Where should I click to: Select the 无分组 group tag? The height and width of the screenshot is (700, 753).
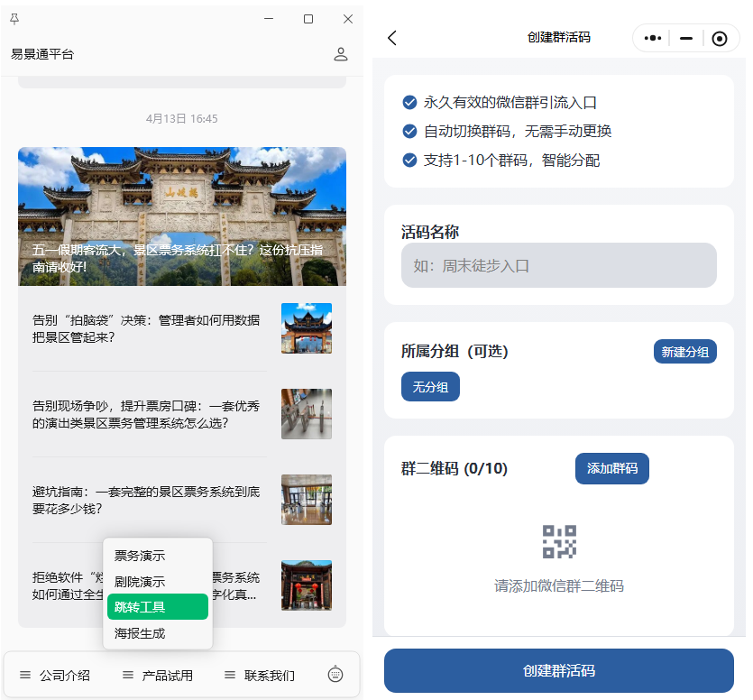pos(430,386)
